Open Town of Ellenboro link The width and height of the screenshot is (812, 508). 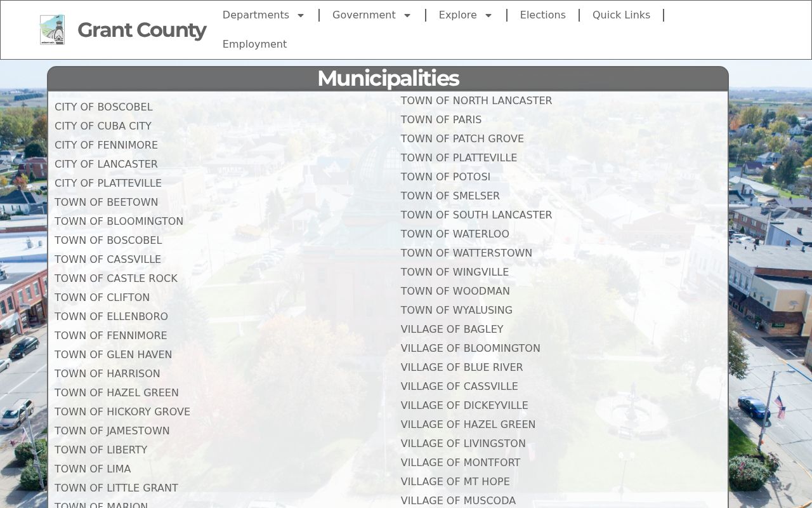[x=111, y=316]
